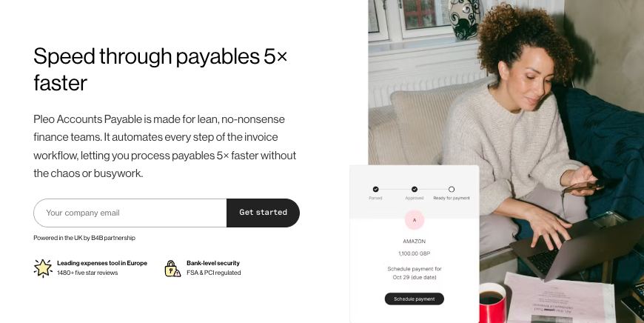644x323 pixels.
Task: Click the 1,100.00 GBP amount
Action: (x=415, y=253)
